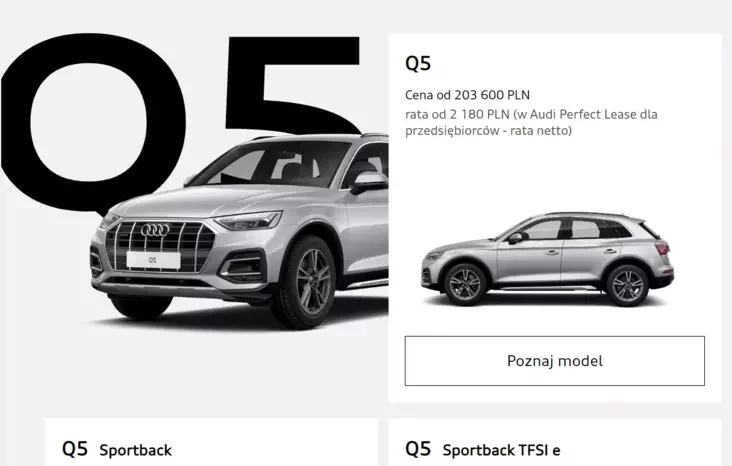The width and height of the screenshot is (732, 466).
Task: Click the Poznaj model button
Action: [x=555, y=360]
